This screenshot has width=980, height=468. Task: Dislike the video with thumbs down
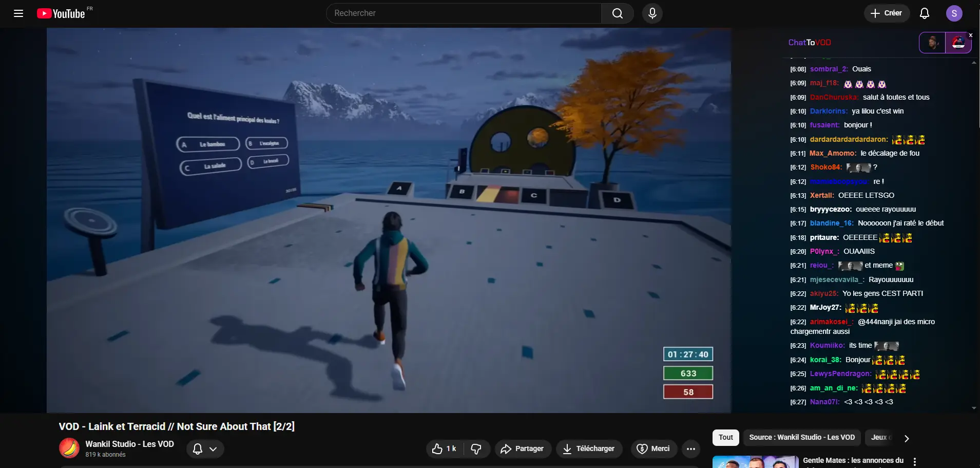(476, 448)
